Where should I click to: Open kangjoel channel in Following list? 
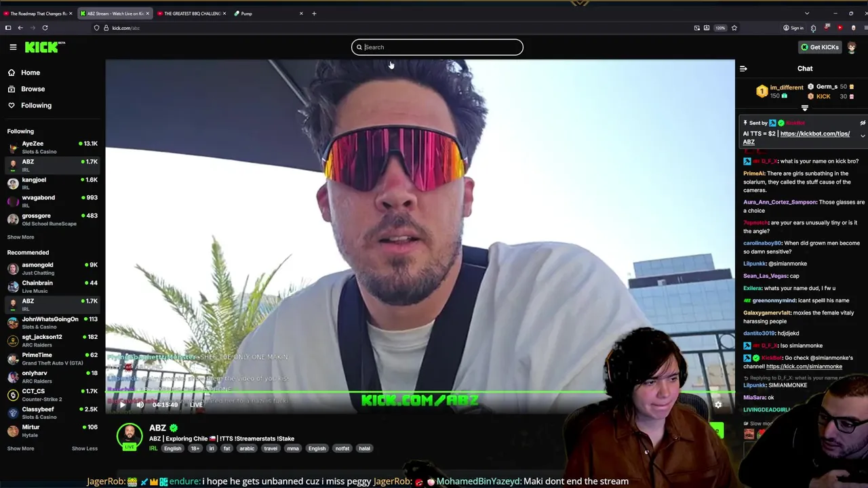pos(52,183)
